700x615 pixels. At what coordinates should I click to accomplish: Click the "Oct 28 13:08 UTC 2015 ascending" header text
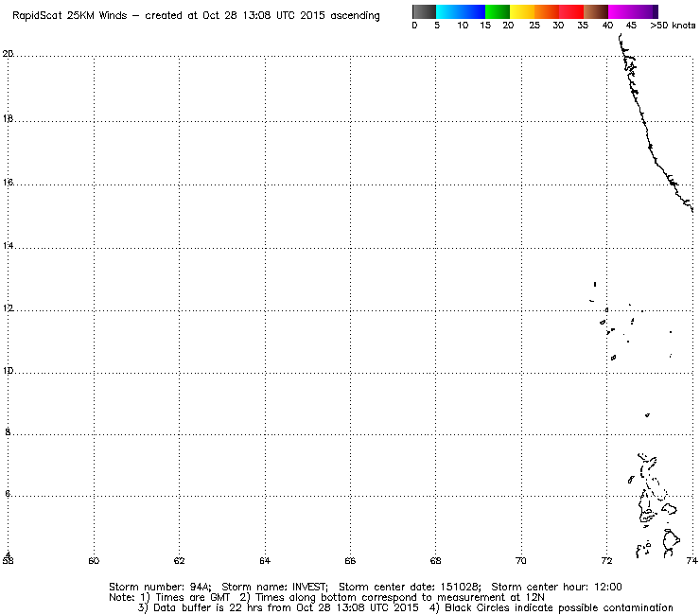point(291,16)
